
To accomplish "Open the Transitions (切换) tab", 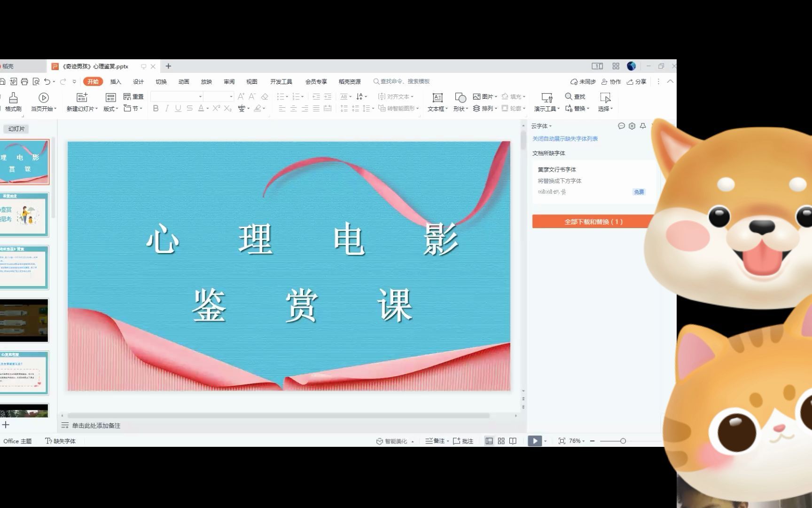I will click(x=161, y=81).
